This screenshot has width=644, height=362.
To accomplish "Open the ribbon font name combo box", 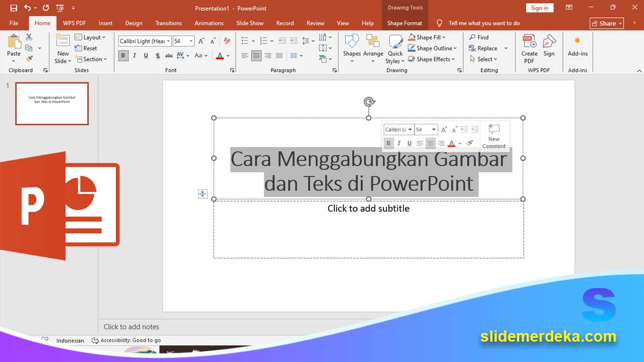I will point(145,41).
